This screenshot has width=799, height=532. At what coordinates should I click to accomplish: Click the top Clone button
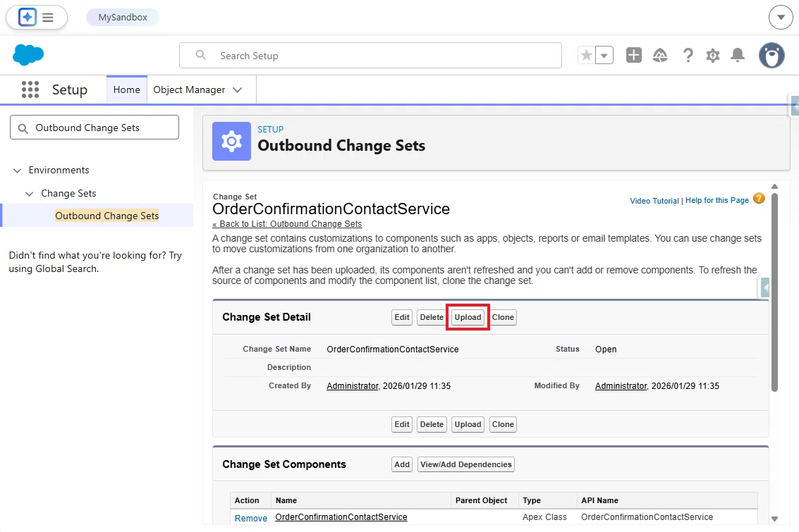tap(503, 317)
